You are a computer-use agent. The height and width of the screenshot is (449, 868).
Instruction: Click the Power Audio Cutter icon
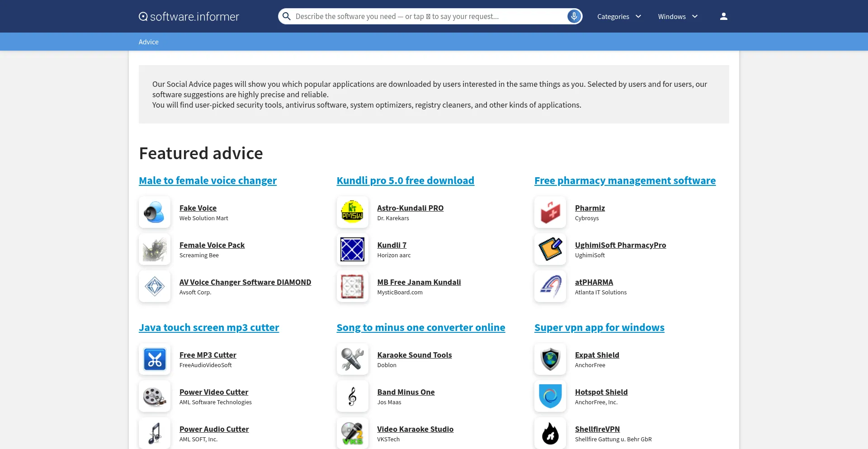155,433
